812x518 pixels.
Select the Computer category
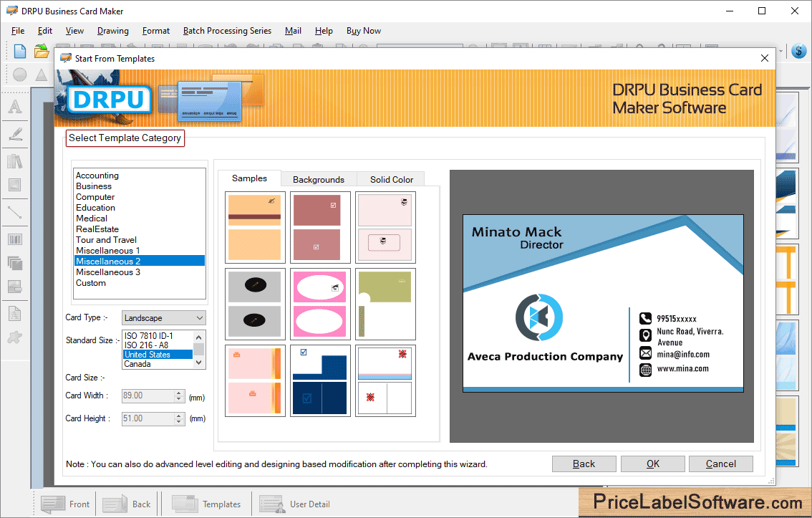pyautogui.click(x=140, y=197)
